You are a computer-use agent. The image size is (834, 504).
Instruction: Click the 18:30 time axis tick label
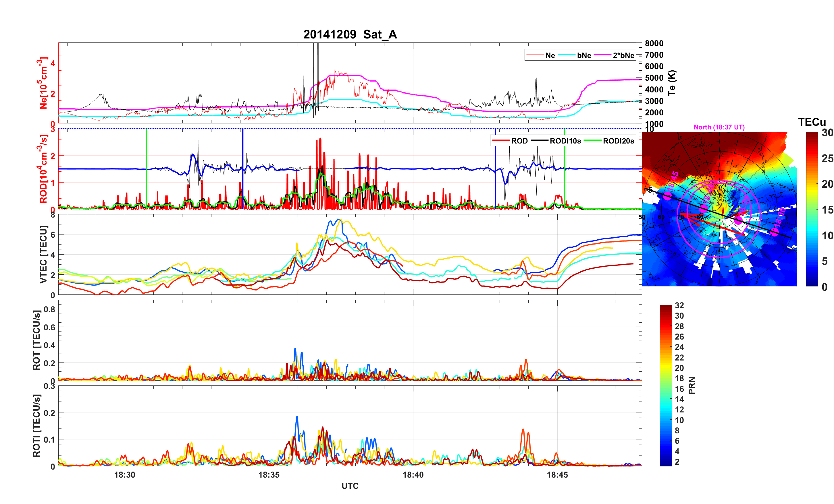coord(125,474)
